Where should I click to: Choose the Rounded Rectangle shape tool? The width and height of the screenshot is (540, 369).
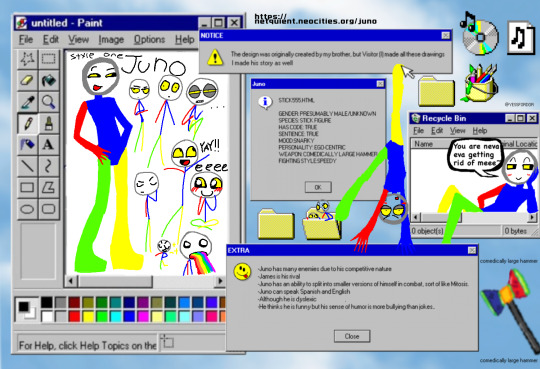(49, 209)
